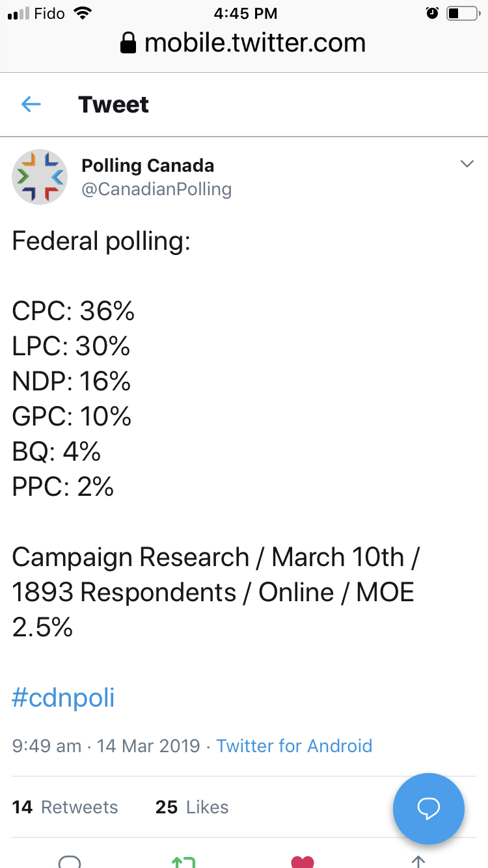Tap the alarm clock status icon

(x=432, y=12)
